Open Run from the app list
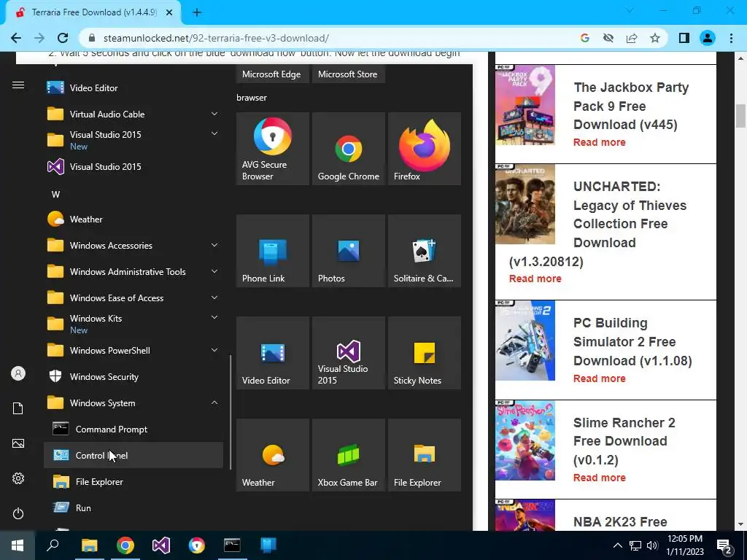Image resolution: width=747 pixels, height=560 pixels. (133, 507)
